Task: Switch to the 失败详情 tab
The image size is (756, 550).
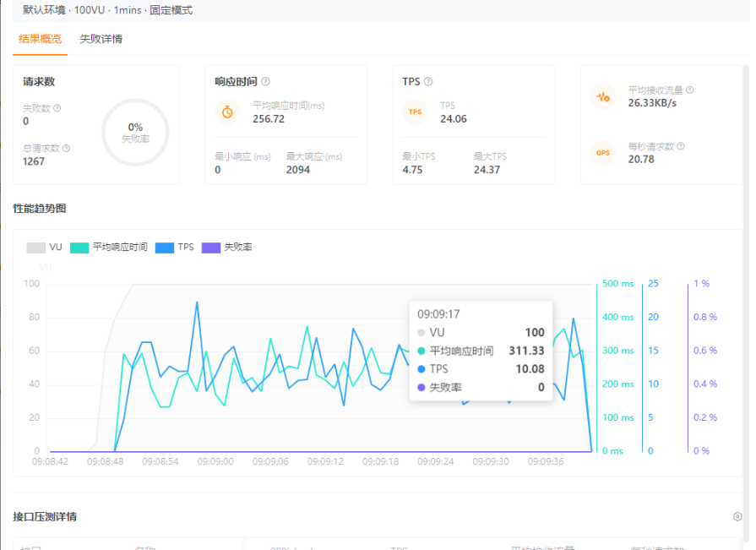Action: tap(101, 39)
